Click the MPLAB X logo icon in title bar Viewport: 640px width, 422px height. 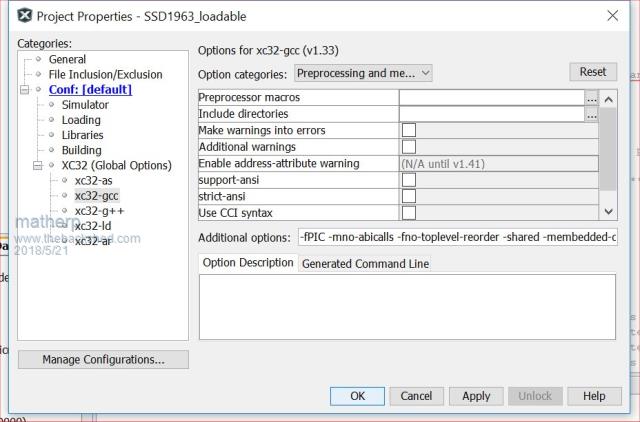[x=24, y=16]
